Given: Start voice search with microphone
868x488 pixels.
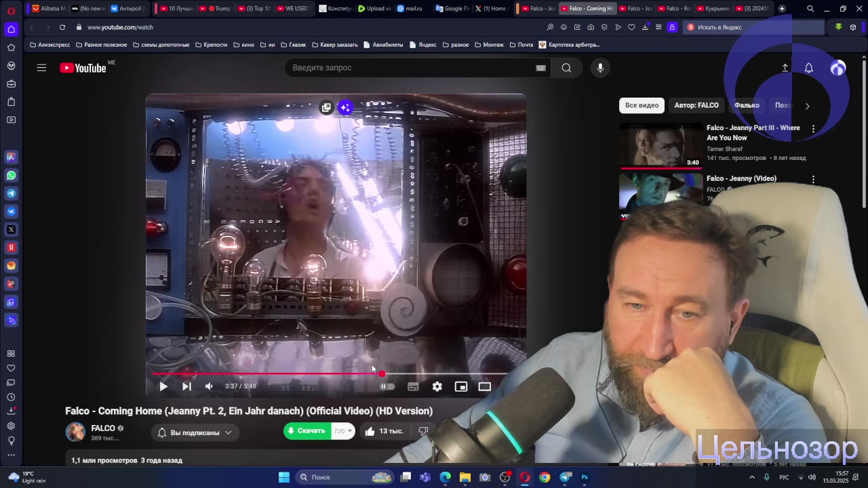Looking at the screenshot, I should point(600,68).
